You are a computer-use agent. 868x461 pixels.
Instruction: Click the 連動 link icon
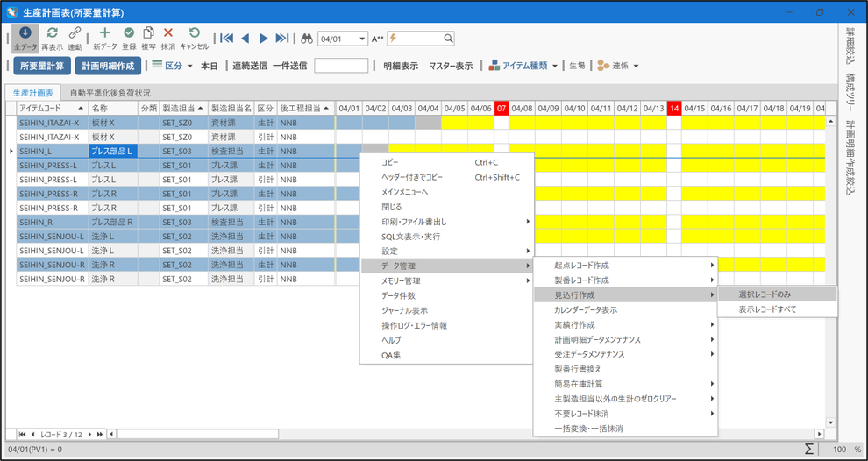click(x=75, y=32)
